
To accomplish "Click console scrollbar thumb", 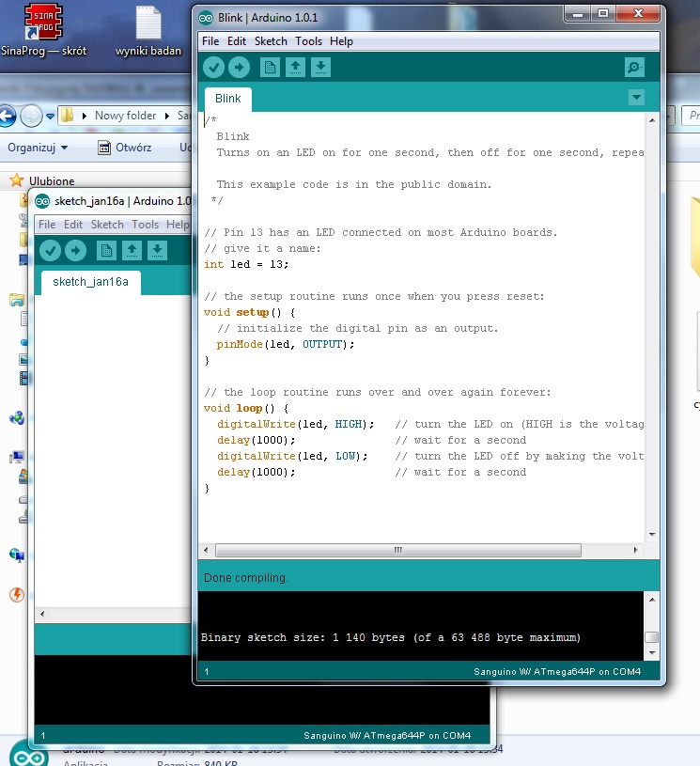I will point(652,637).
